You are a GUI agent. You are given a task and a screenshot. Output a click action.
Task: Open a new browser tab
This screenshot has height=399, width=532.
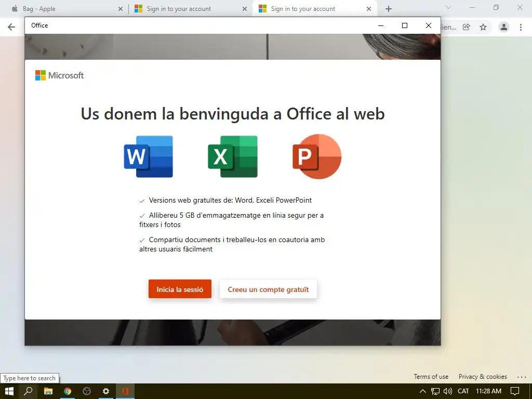[x=389, y=9]
